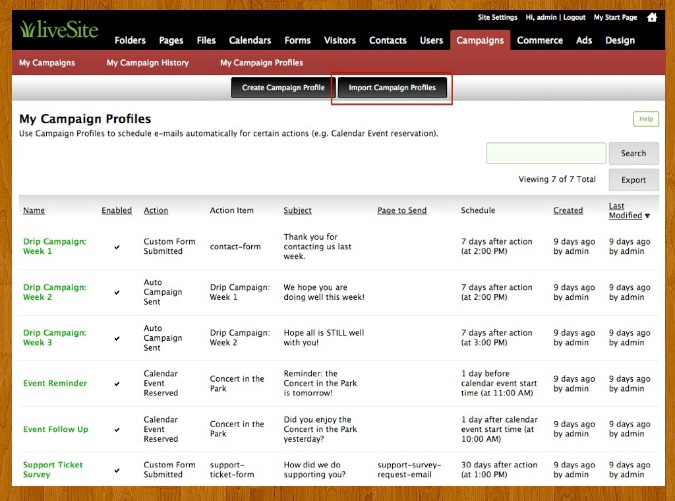Open the Help button

[646, 119]
